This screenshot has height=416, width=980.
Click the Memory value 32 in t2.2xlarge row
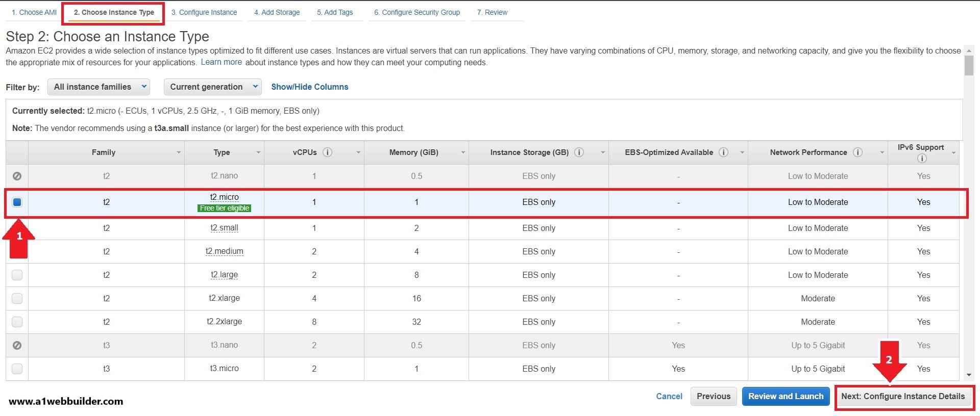coord(416,322)
